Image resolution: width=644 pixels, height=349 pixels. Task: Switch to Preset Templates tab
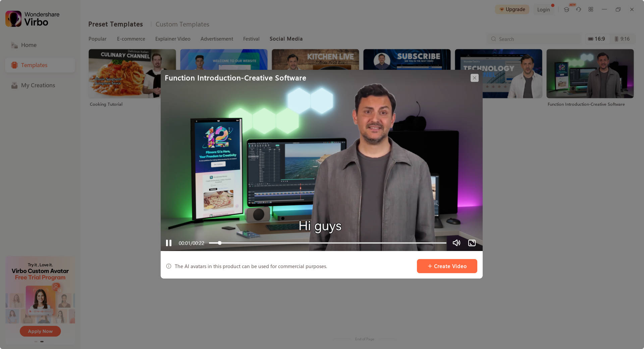tap(115, 24)
